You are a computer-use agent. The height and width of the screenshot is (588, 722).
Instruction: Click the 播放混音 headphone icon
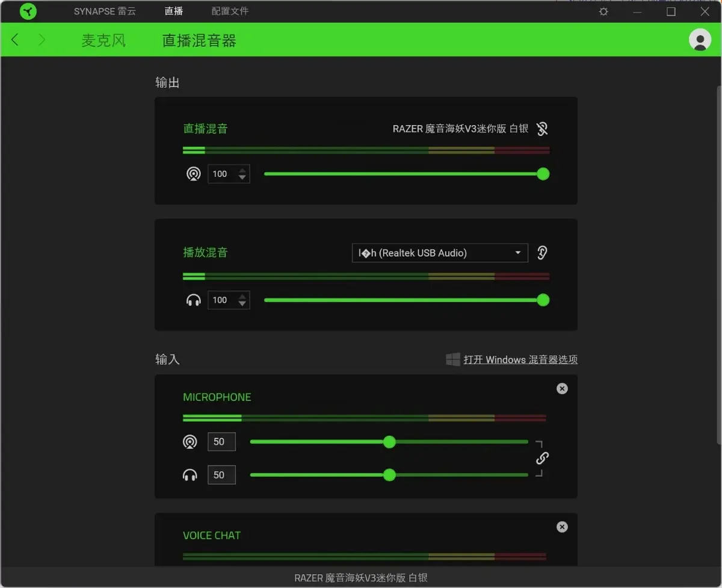pyautogui.click(x=193, y=300)
